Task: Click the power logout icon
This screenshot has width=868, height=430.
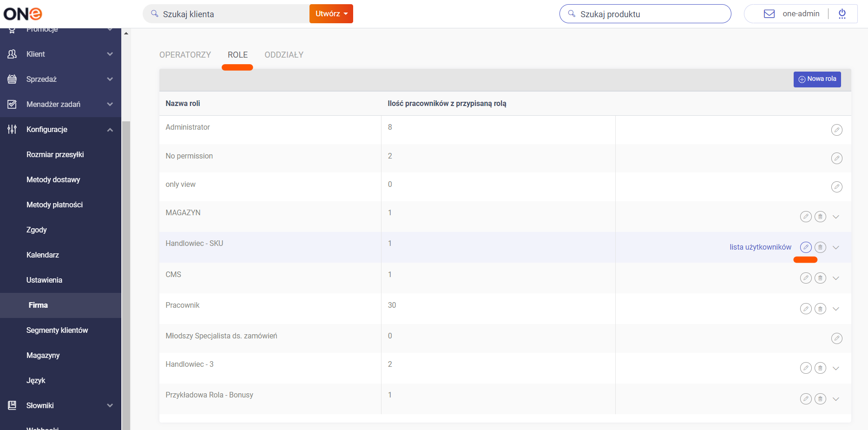Action: coord(842,14)
